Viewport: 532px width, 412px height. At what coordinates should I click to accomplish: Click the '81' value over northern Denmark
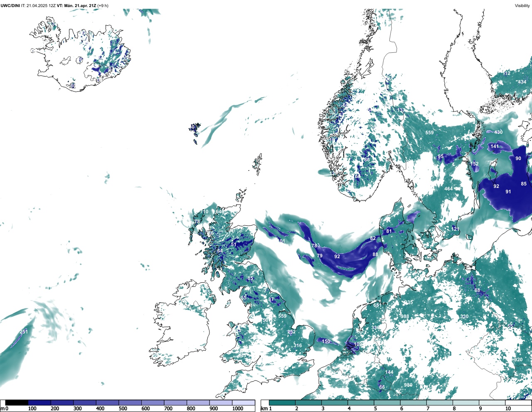tap(389, 231)
